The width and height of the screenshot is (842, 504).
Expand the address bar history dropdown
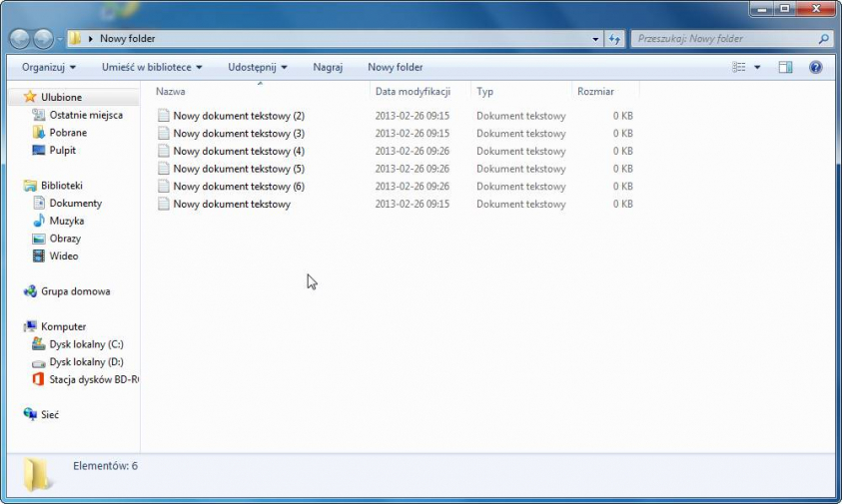596,39
